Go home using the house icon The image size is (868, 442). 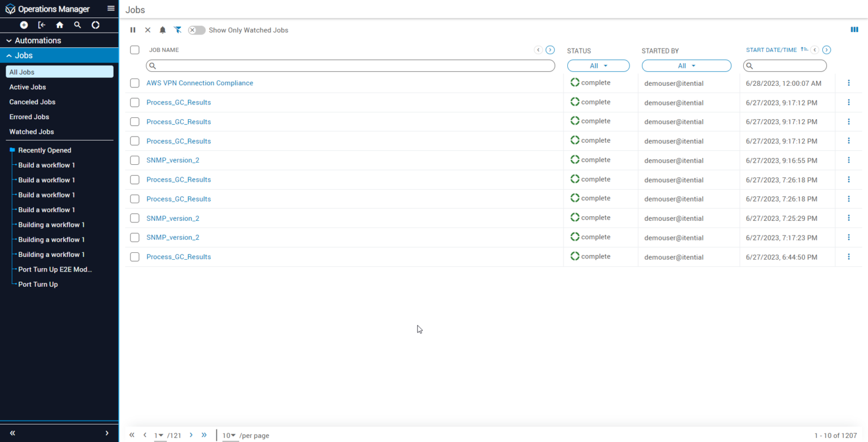pos(60,25)
